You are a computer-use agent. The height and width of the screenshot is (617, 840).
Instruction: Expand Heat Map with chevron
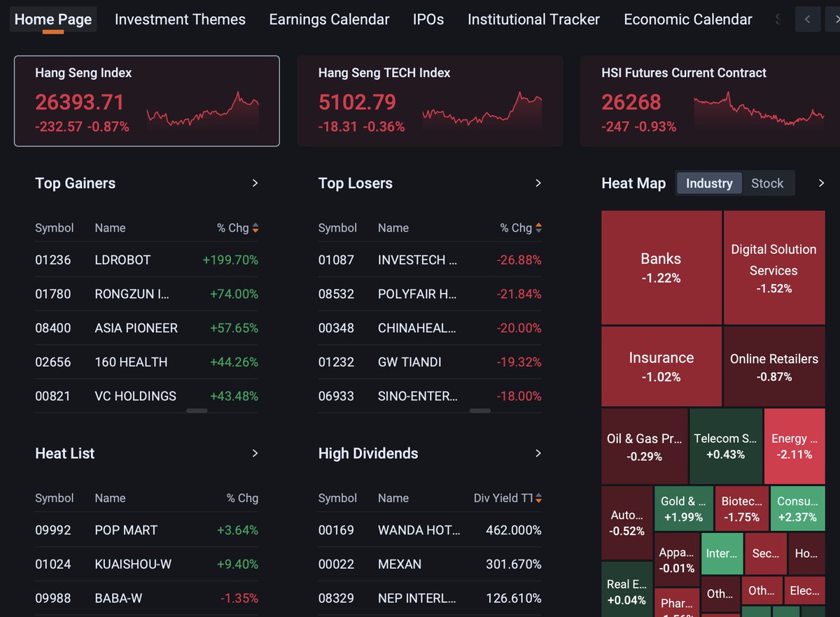tap(821, 183)
